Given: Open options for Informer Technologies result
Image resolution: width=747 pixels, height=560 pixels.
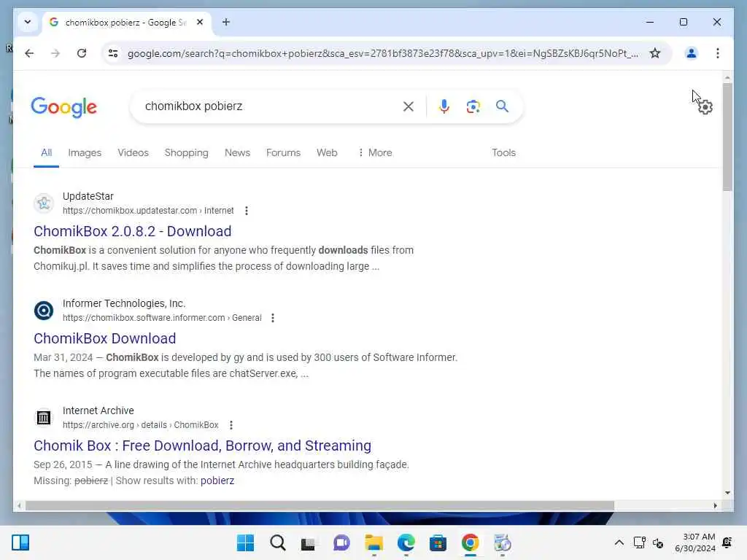Looking at the screenshot, I should click(273, 318).
